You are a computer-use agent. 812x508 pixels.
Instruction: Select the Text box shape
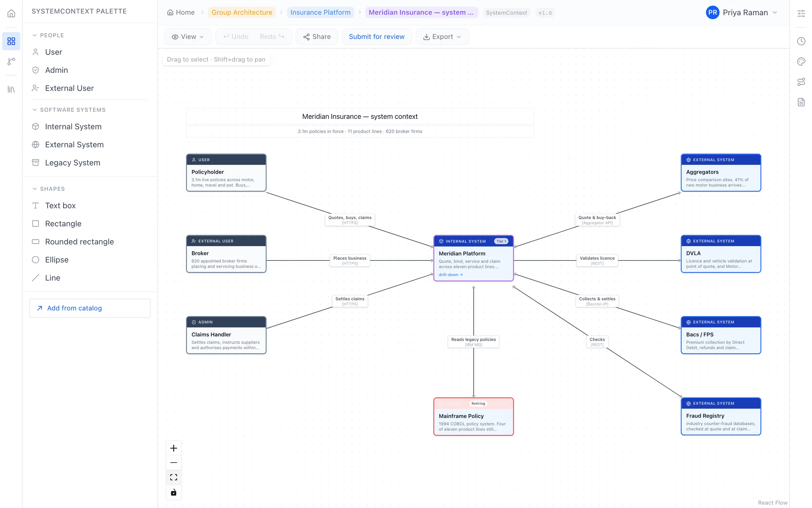(90, 206)
